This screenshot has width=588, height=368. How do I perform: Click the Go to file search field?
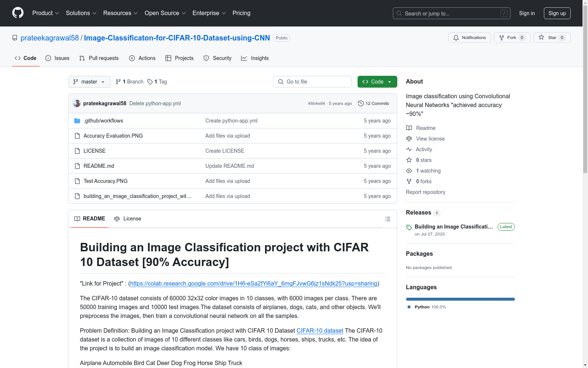pyautogui.click(x=312, y=82)
